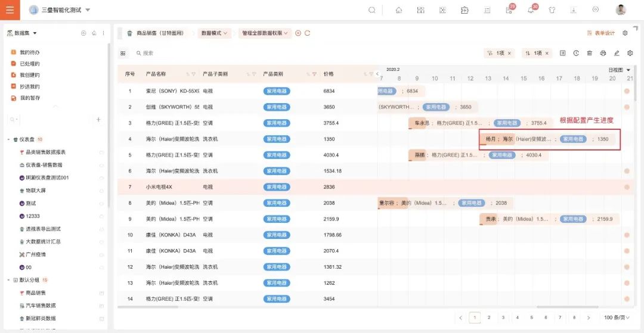Remove the sort 1项 chip
This screenshot has width=644, height=333.
(x=547, y=53)
